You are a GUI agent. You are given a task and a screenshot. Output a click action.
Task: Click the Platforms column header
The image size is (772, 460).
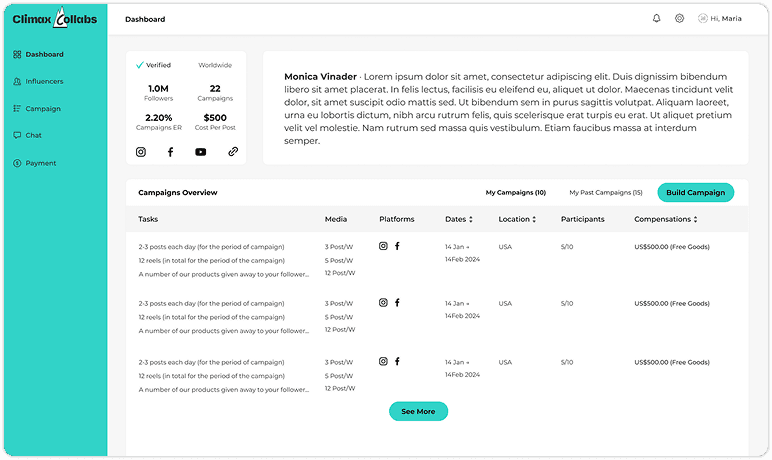pos(397,219)
